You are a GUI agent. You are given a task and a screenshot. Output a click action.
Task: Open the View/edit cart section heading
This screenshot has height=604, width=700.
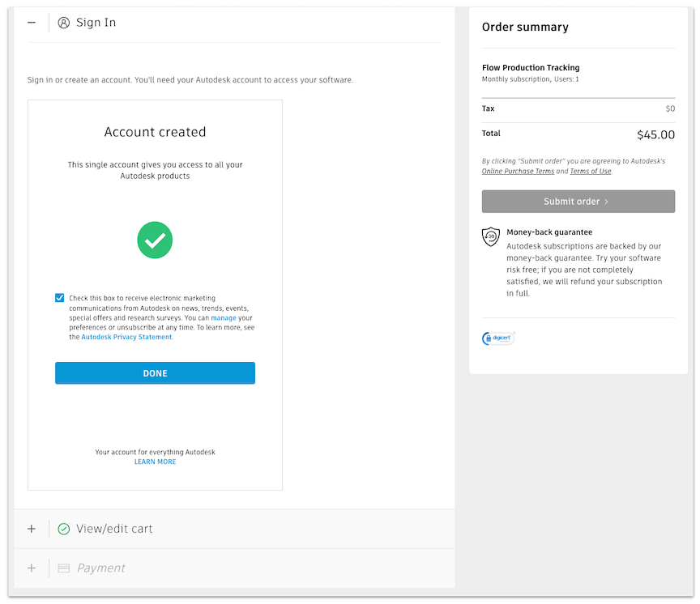pyautogui.click(x=114, y=529)
